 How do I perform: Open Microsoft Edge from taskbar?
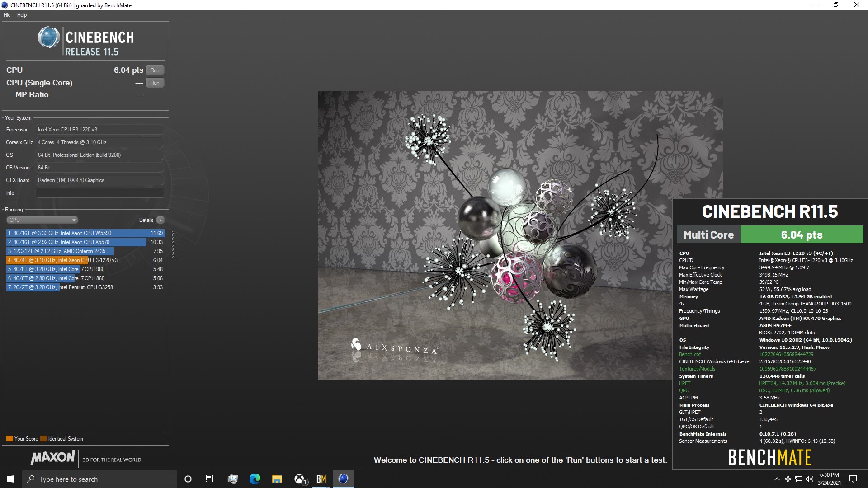(x=255, y=479)
